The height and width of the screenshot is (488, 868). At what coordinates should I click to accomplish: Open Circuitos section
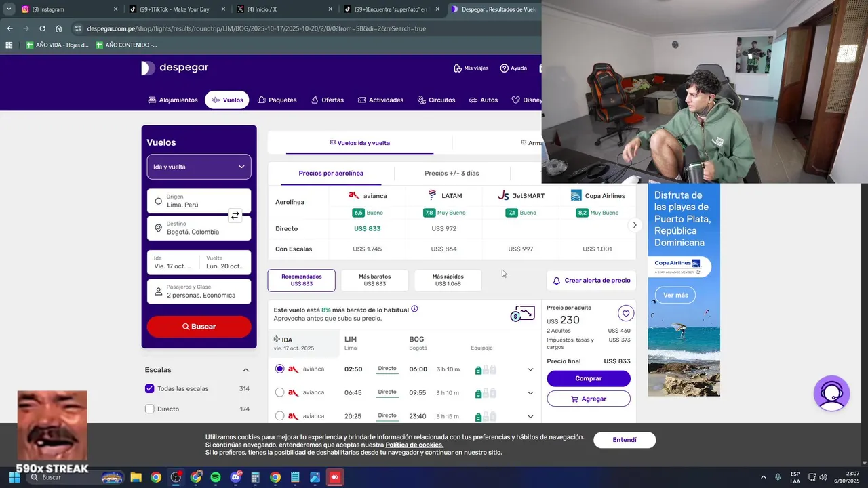pos(436,100)
